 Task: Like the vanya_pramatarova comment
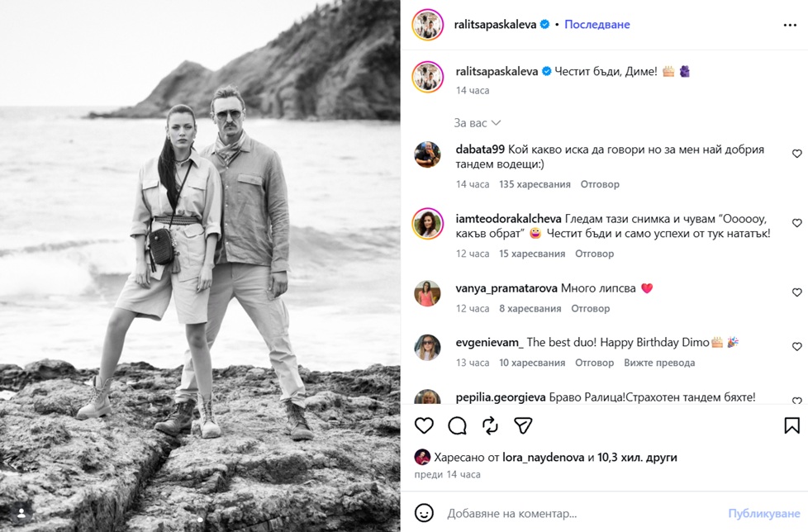(796, 292)
